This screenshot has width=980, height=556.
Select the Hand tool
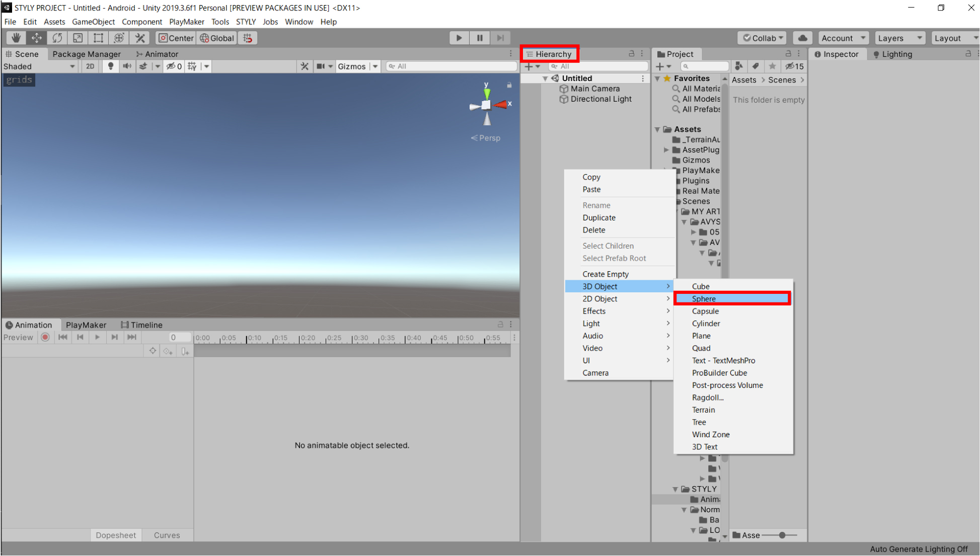coord(16,38)
